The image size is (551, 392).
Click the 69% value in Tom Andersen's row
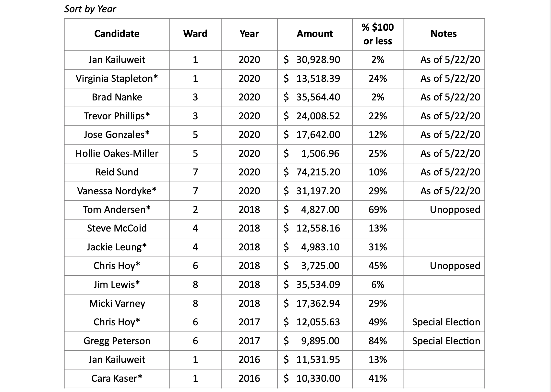pos(378,210)
